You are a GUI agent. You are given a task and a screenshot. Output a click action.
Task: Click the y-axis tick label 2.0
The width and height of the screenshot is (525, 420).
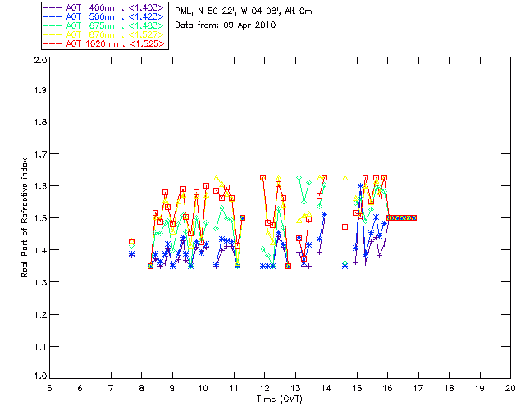40,60
